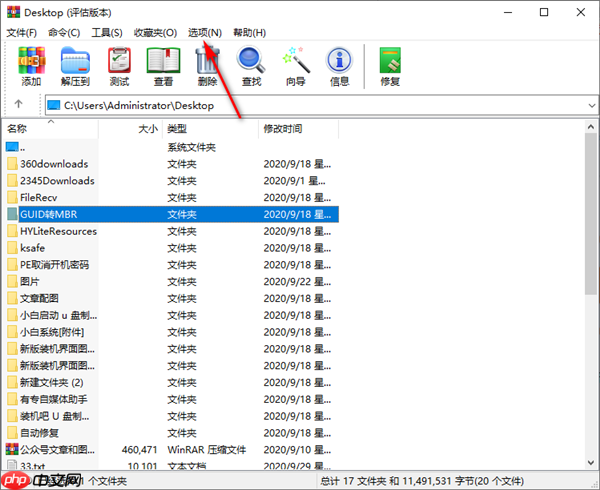Image resolution: width=600 pixels, height=490 pixels.
Task: Select the HYLiteResources folder
Action: point(58,231)
